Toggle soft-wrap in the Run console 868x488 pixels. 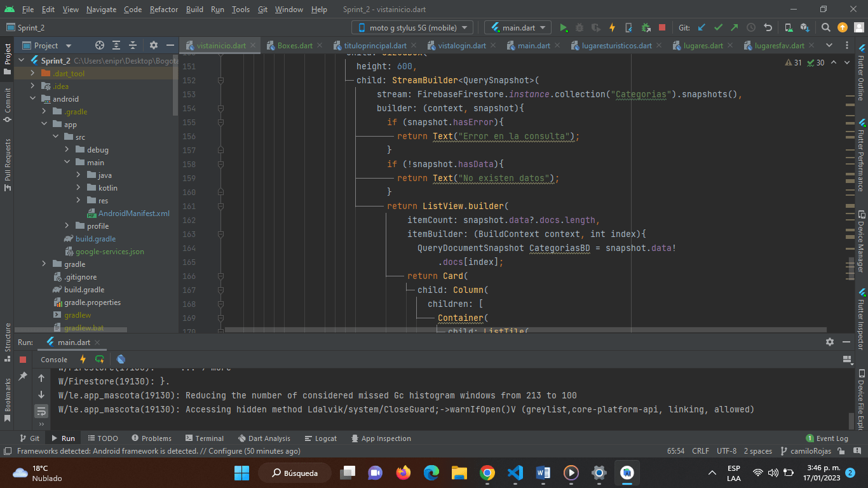pos(41,410)
